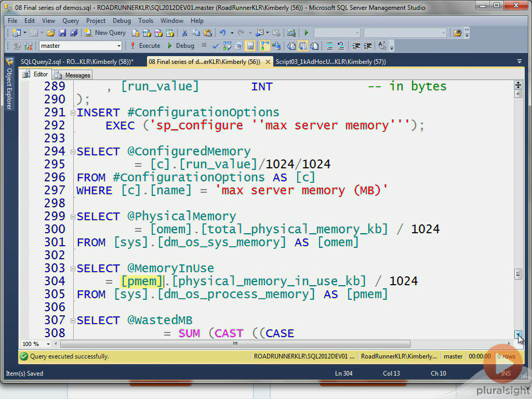Click the horizontal scrollbar of the editor
Image resolution: width=532 pixels, height=399 pixels.
234,343
